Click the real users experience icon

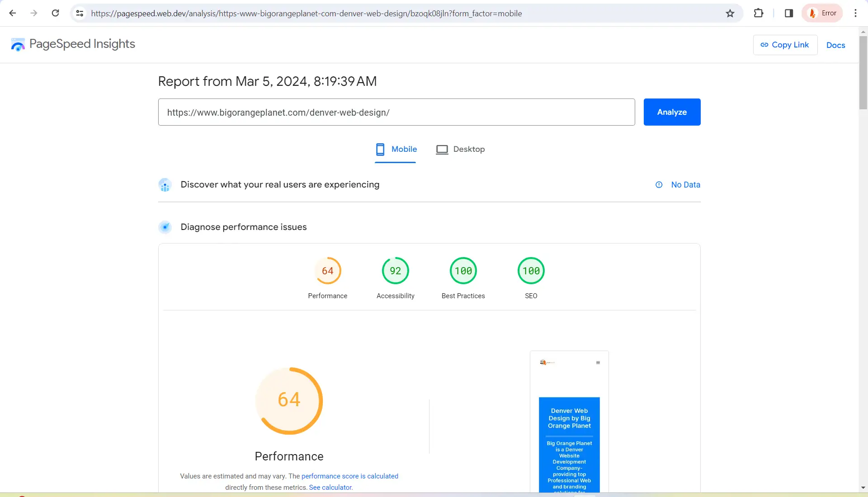165,185
